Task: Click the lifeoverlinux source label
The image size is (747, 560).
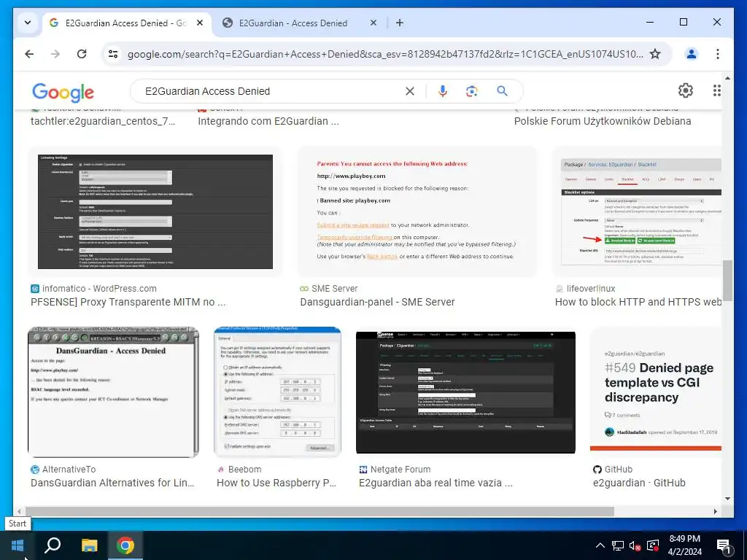Action: 591,289
